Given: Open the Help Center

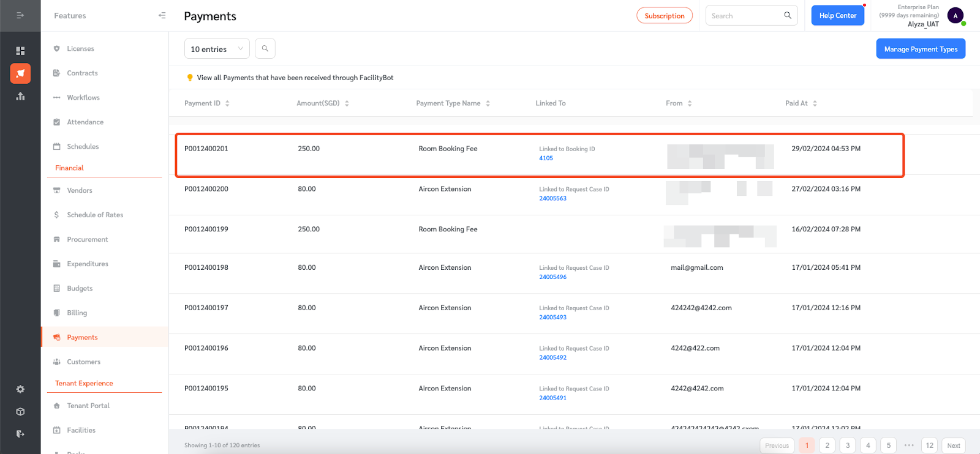Looking at the screenshot, I should click(838, 15).
